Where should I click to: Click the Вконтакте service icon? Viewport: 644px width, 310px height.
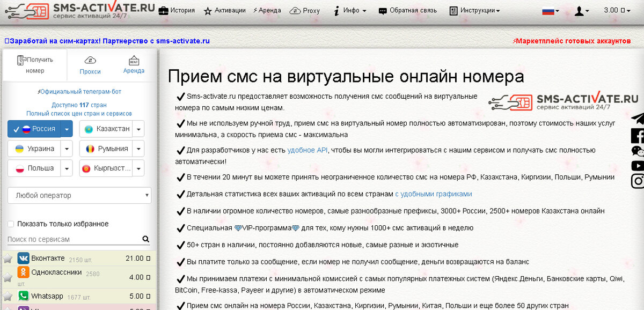[x=23, y=258]
